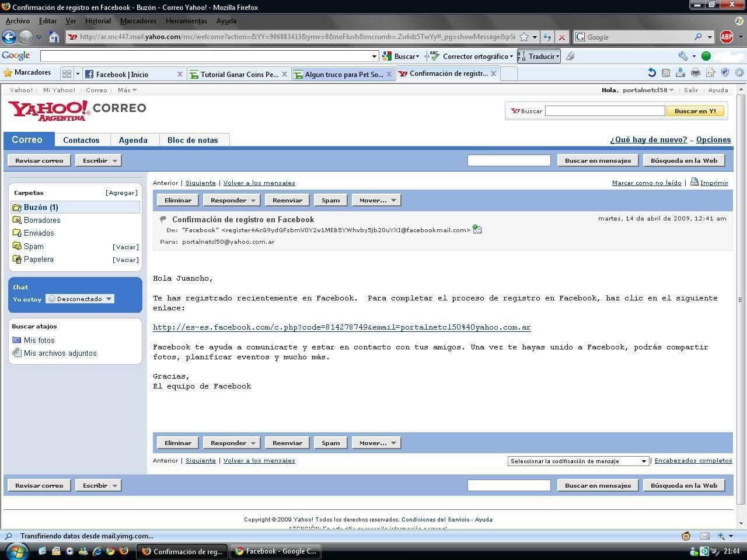This screenshot has height=560, width=747.
Task: Run Corrector ortográfico spell check
Action: [470, 56]
